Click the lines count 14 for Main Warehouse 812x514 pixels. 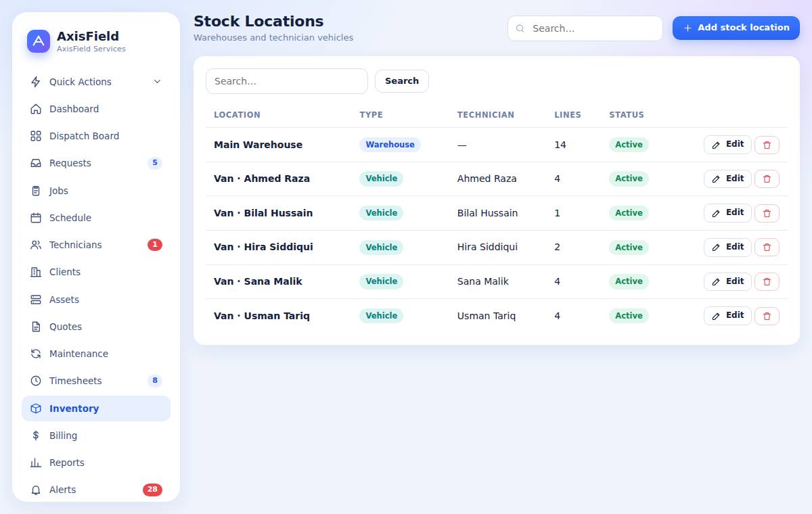click(x=560, y=145)
